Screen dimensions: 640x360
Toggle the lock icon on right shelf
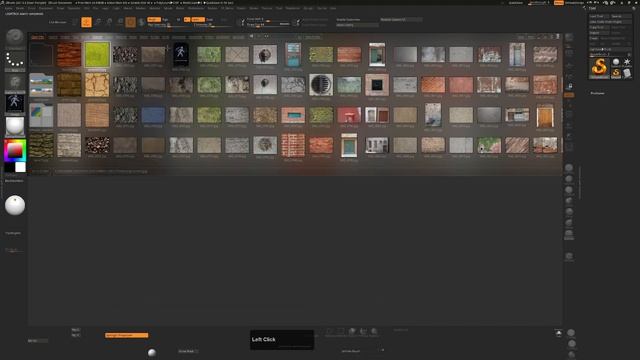(x=569, y=86)
